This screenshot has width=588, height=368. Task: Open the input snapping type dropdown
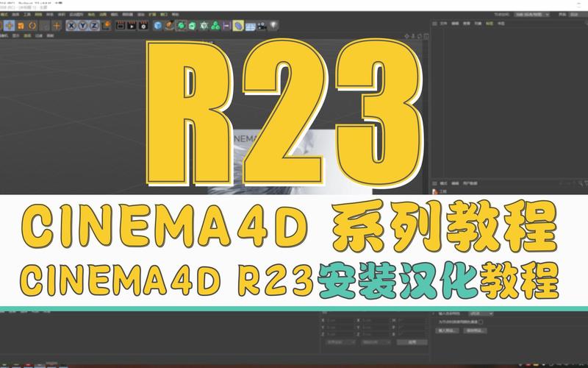coord(481,314)
